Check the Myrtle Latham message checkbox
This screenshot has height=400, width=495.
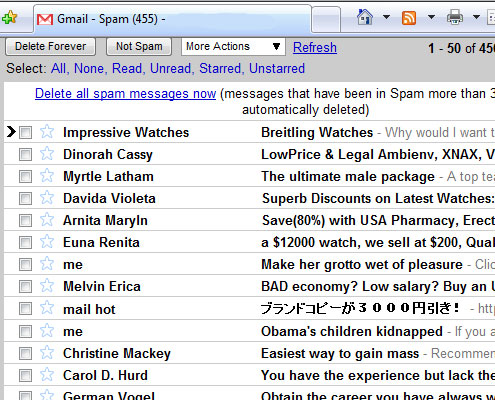click(x=25, y=176)
